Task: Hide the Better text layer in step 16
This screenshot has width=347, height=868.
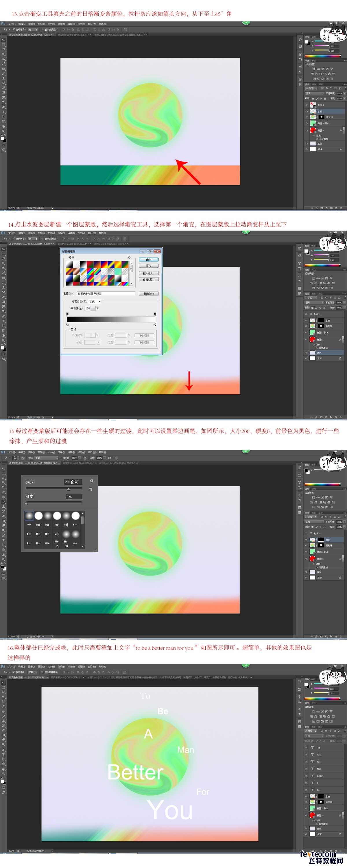Action: coord(306,776)
